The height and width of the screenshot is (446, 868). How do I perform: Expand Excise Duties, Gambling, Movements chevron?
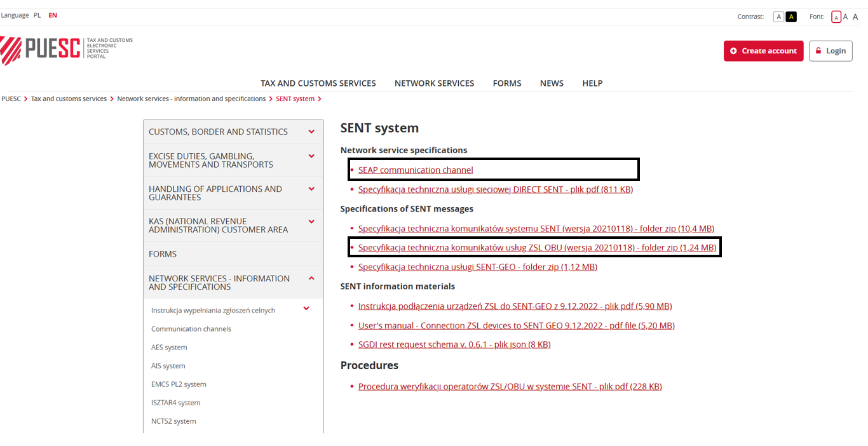(x=311, y=156)
